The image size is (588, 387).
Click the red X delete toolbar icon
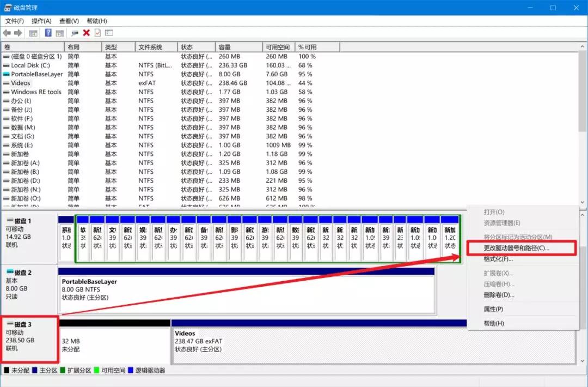click(x=86, y=33)
